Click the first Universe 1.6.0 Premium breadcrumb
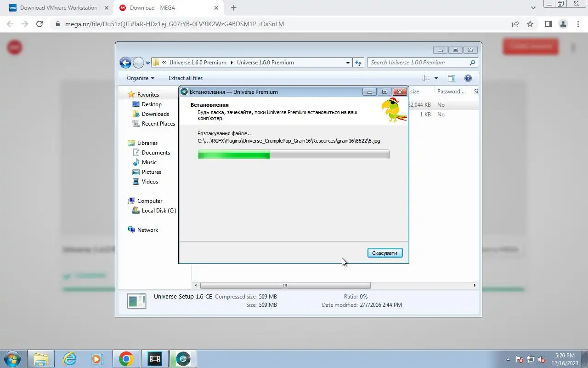The height and width of the screenshot is (368, 588). pos(198,63)
